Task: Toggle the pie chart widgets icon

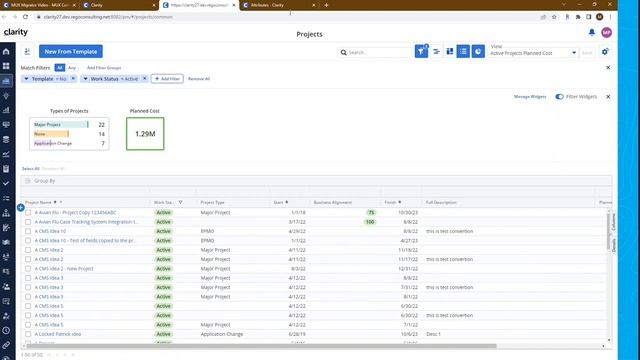Action: tap(478, 51)
